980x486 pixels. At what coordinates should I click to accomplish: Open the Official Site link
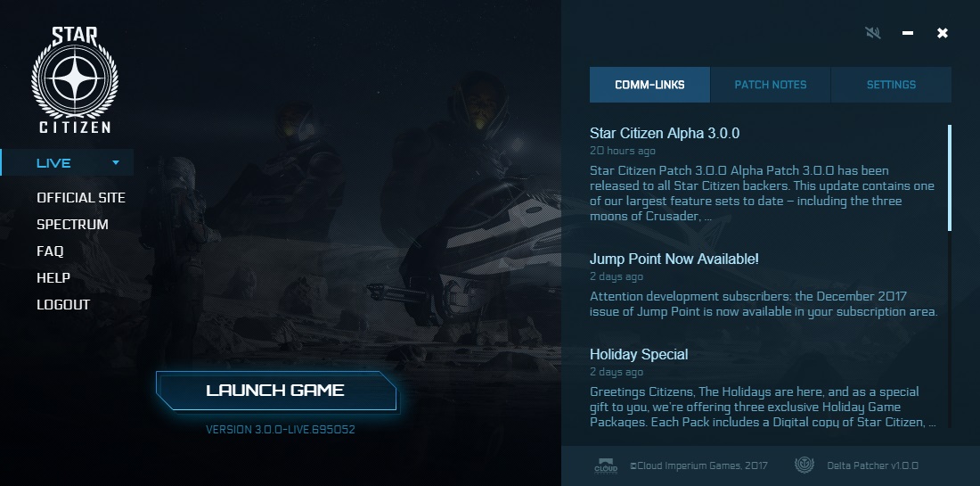(80, 198)
